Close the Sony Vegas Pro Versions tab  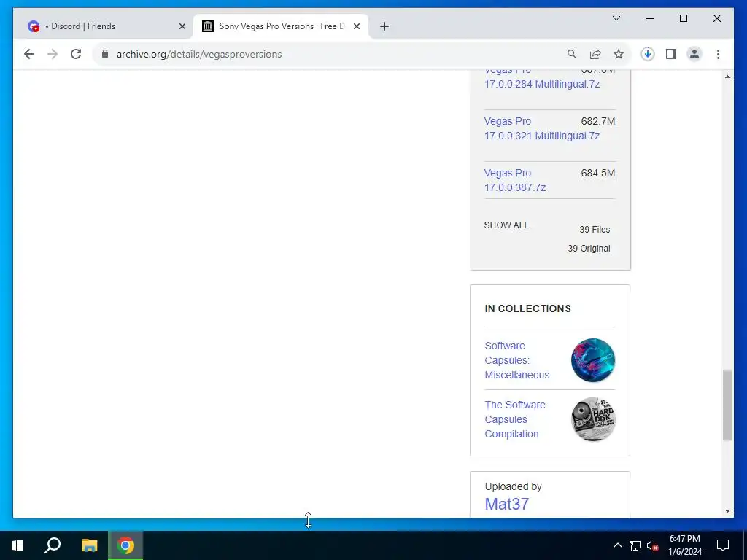coord(356,26)
